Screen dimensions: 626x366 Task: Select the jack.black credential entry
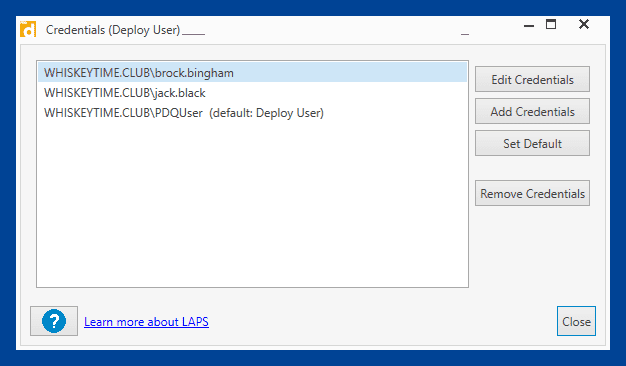coord(252,93)
